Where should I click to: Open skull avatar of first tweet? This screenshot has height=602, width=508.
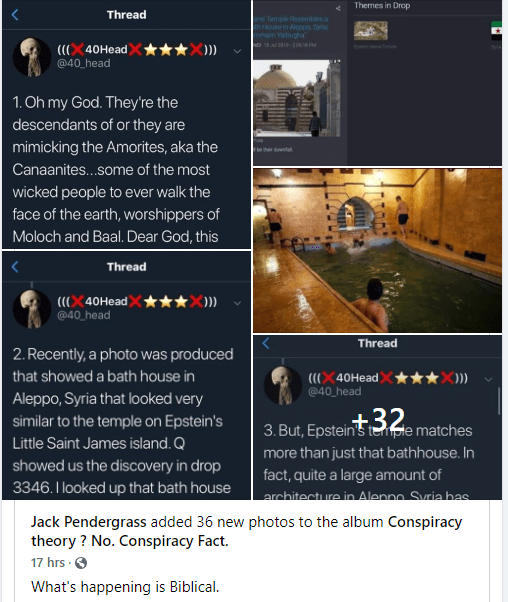(x=32, y=56)
